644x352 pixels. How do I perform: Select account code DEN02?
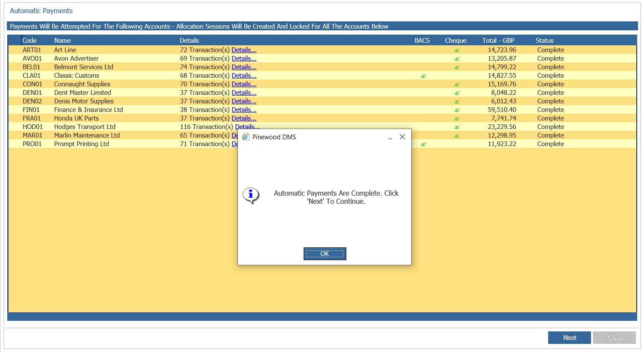(32, 101)
